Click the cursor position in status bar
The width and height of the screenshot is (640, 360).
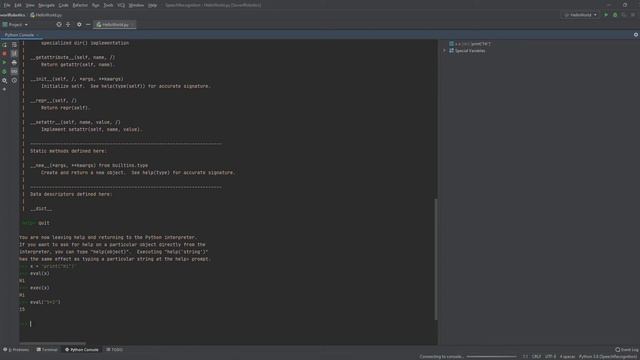pyautogui.click(x=525, y=356)
